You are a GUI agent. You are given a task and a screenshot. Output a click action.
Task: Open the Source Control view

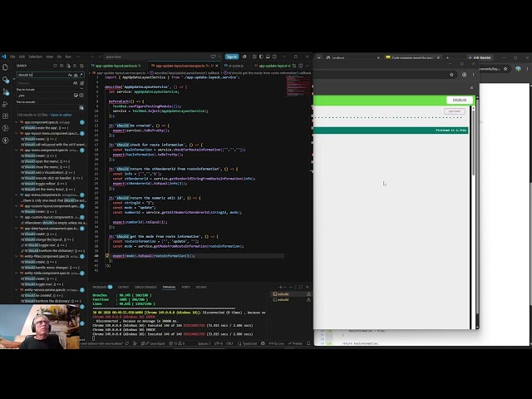[x=5, y=91]
